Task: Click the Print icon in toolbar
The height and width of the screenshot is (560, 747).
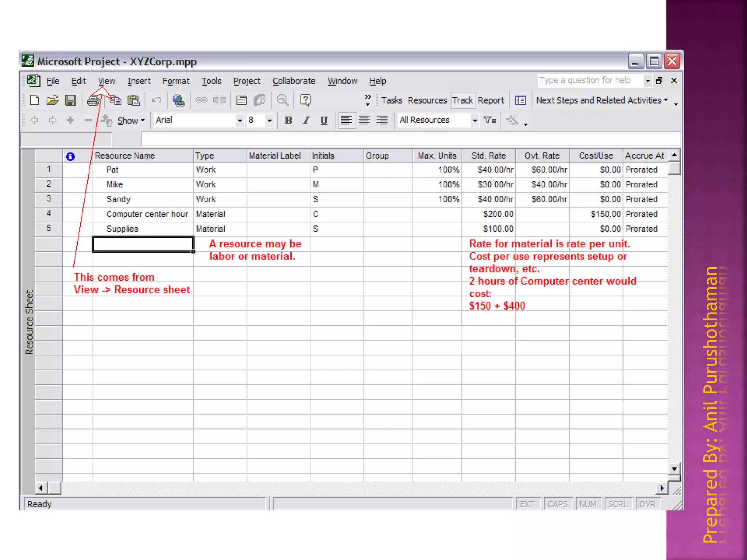Action: pyautogui.click(x=93, y=100)
